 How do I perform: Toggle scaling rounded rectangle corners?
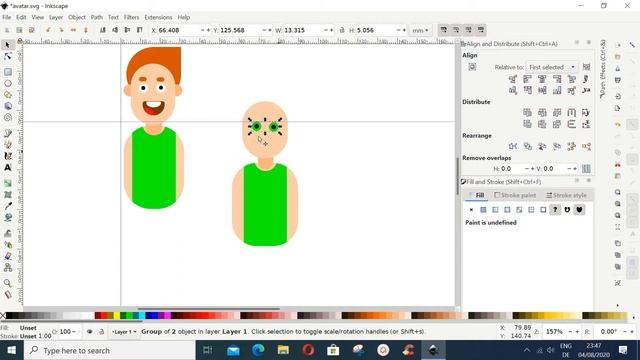(x=456, y=30)
